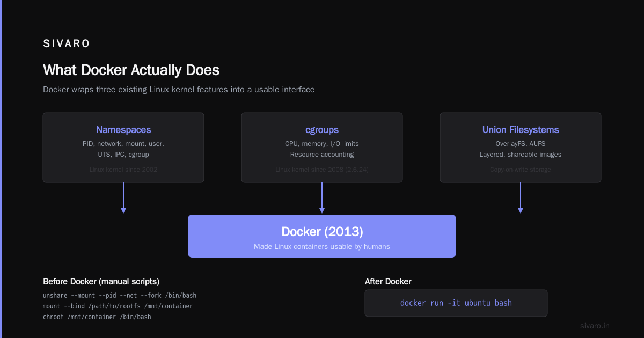The width and height of the screenshot is (644, 338).
Task: Click the SIVARO brand text
Action: pyautogui.click(x=67, y=44)
